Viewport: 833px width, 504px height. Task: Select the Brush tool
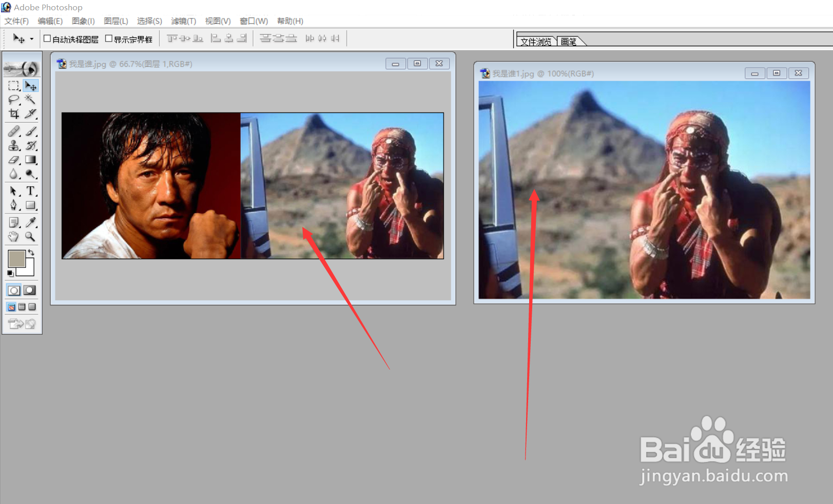[31, 132]
